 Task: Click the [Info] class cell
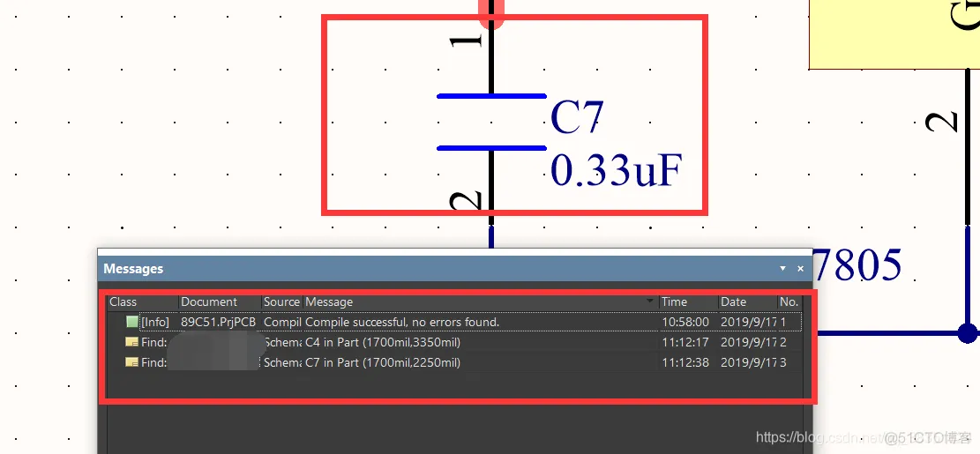[155, 323]
